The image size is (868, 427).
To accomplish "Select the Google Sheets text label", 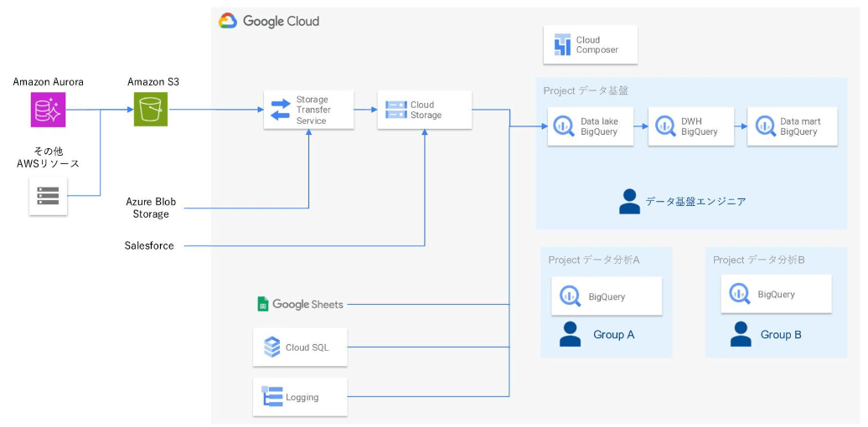I will click(307, 305).
